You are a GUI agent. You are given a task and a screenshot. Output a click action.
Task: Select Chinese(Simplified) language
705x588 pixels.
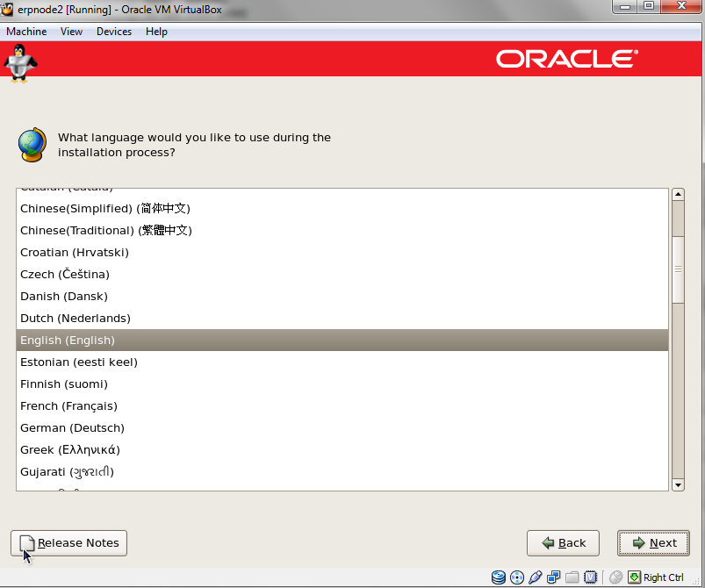pos(342,209)
